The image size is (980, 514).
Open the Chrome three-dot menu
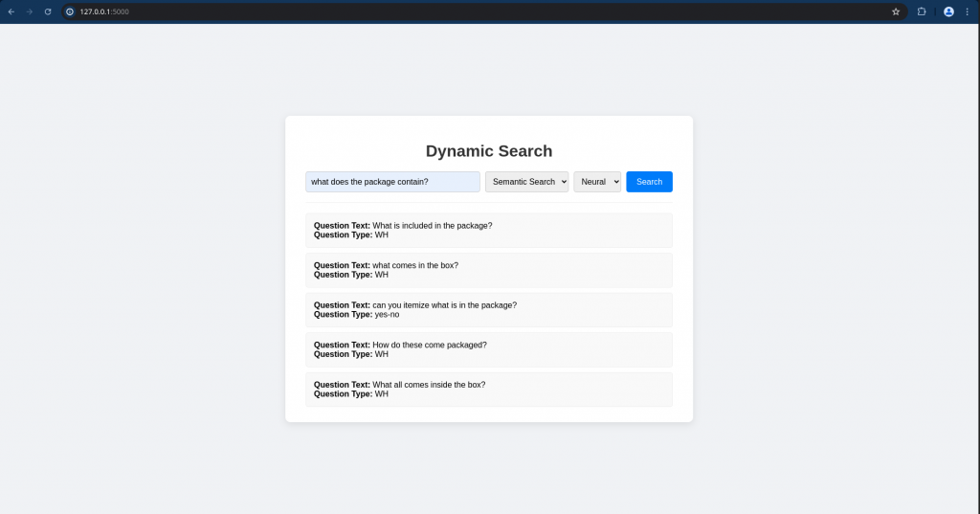point(967,11)
